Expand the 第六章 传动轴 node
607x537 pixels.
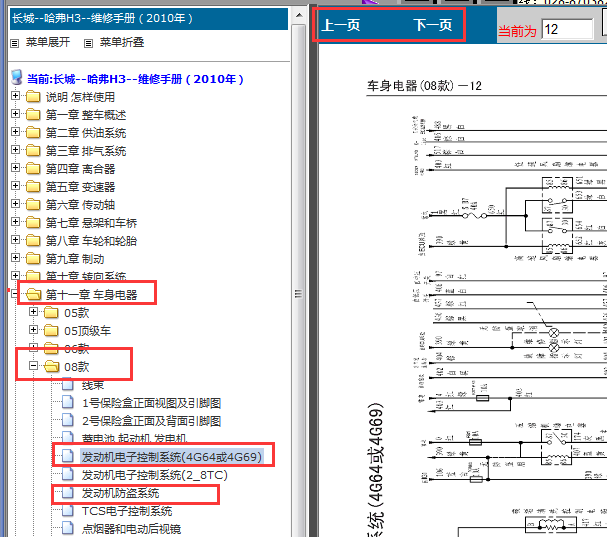point(15,203)
